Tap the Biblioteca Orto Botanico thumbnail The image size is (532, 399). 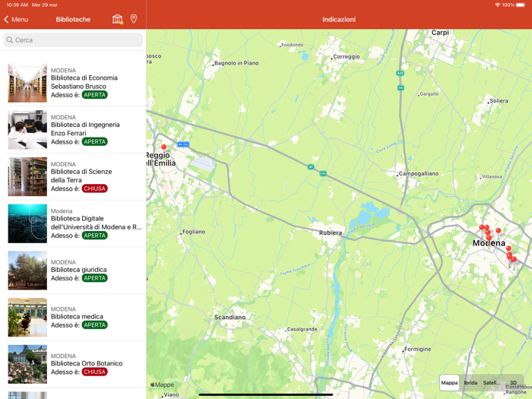point(27,364)
